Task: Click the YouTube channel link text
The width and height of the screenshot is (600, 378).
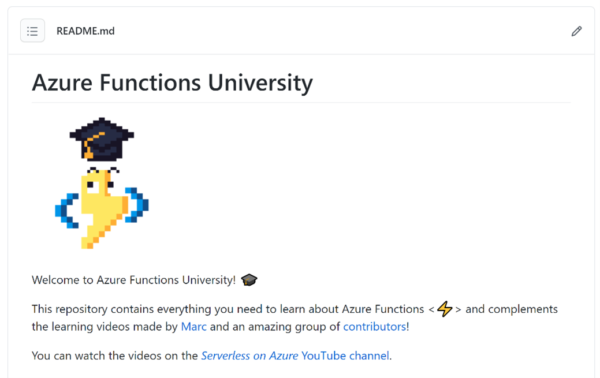Action: tap(345, 356)
